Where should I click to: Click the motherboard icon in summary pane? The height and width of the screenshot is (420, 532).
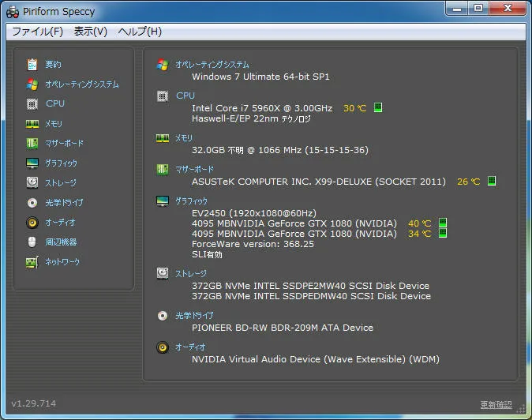(163, 169)
